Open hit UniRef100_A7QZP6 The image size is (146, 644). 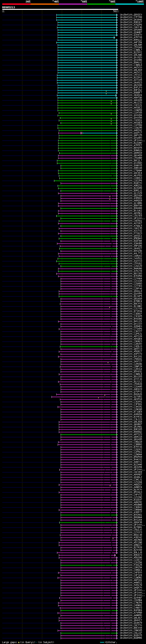131,25
